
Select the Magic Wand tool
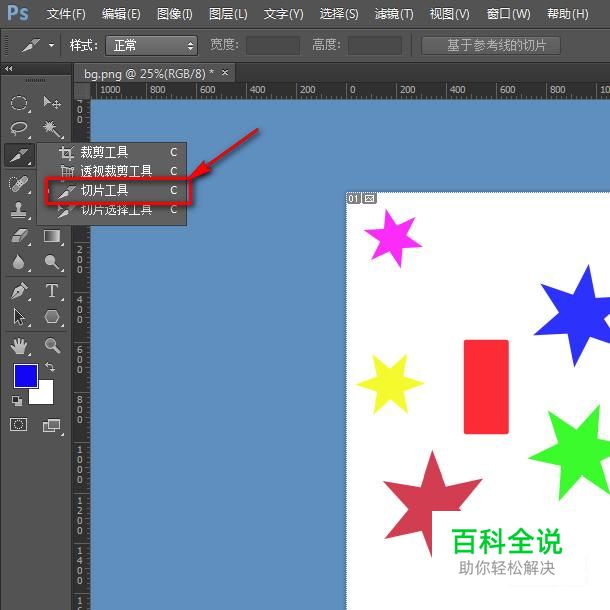pos(52,129)
